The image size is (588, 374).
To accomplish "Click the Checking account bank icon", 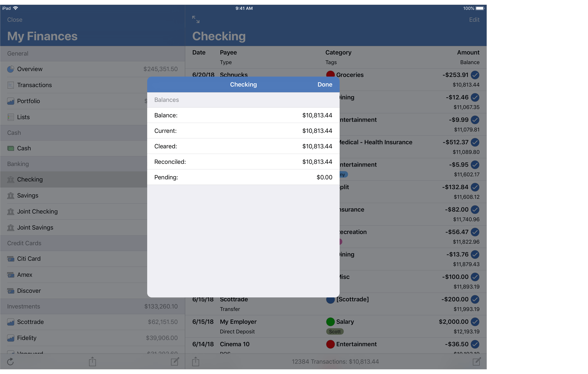I will (x=11, y=180).
